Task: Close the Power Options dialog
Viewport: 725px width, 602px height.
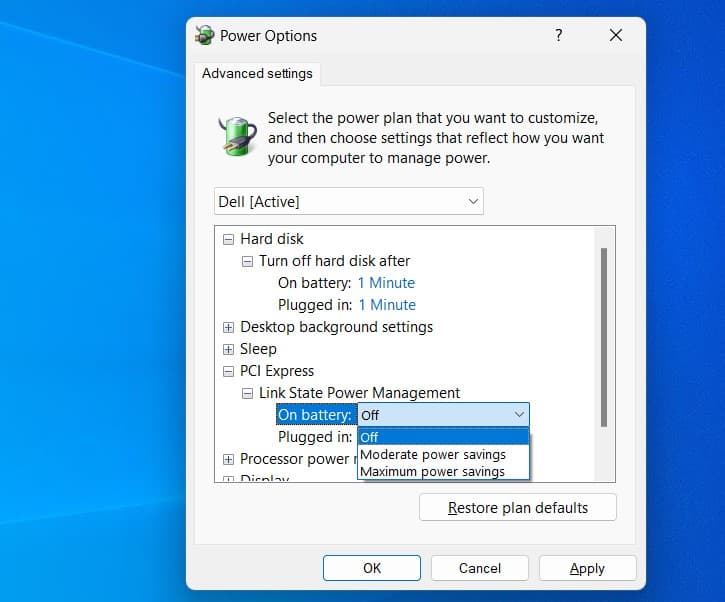Action: [x=616, y=36]
